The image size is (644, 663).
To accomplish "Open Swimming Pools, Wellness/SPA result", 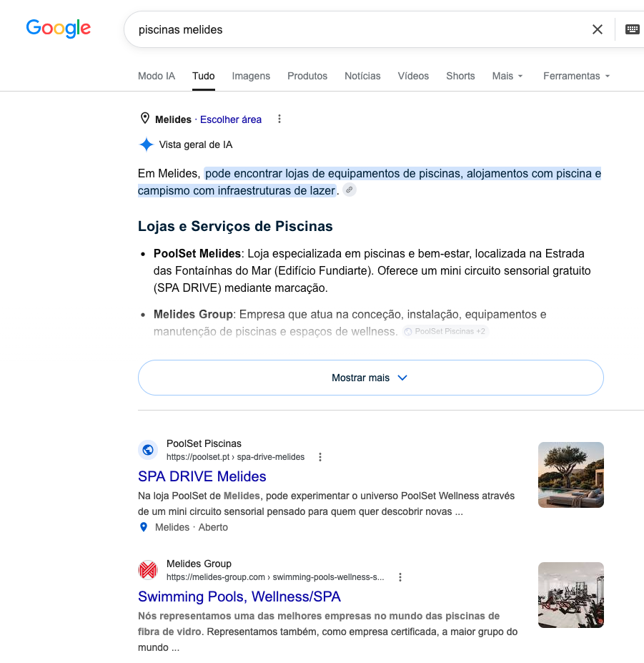I will 239,596.
